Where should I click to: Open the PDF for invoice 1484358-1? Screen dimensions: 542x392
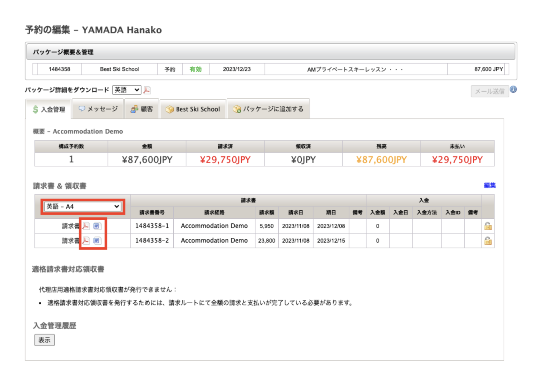pyautogui.click(x=86, y=226)
